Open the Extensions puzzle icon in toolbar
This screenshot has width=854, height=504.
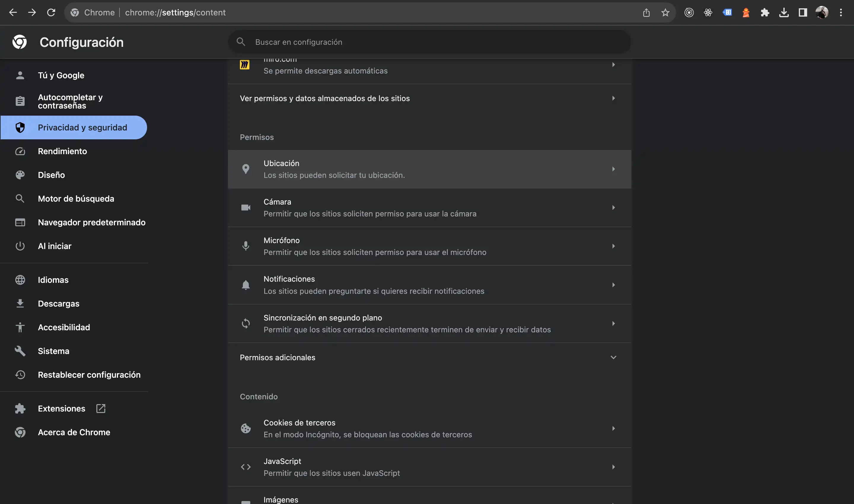[765, 12]
